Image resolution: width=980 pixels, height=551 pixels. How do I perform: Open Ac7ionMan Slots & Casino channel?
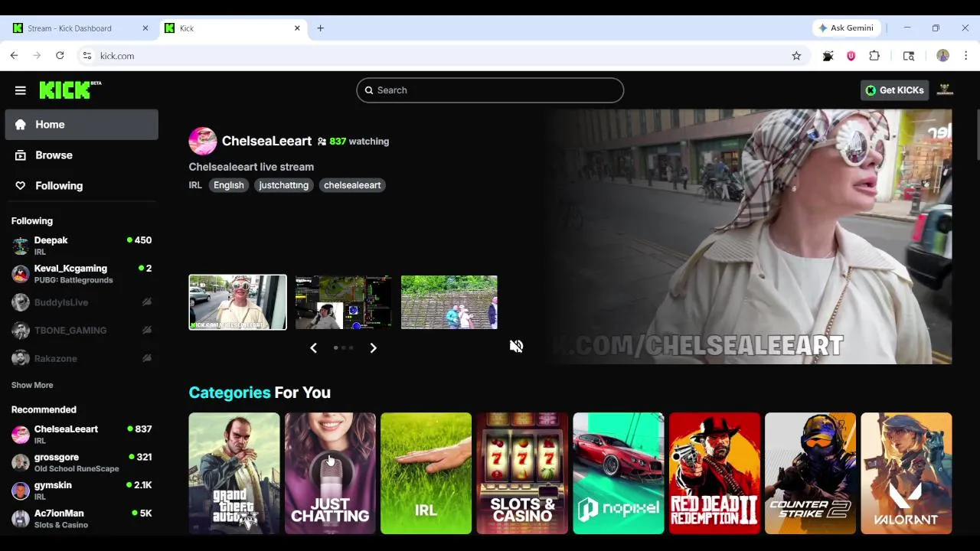(82, 519)
